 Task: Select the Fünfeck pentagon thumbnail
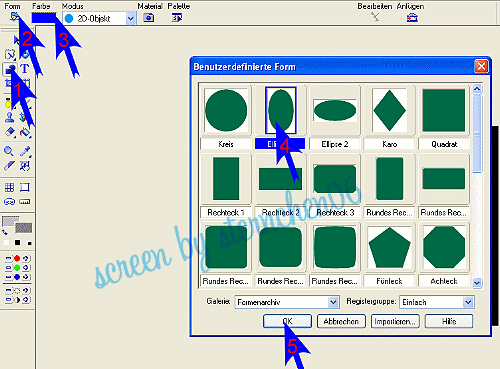pyautogui.click(x=389, y=247)
